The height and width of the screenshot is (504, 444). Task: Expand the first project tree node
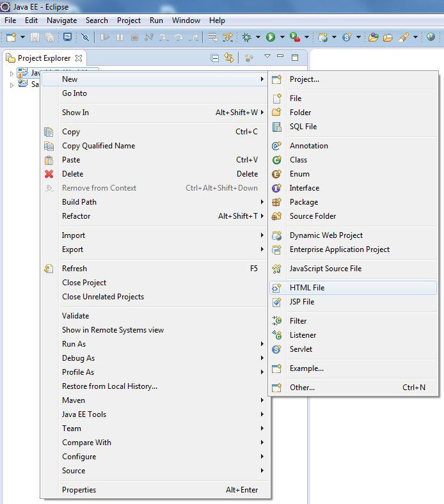coord(12,74)
